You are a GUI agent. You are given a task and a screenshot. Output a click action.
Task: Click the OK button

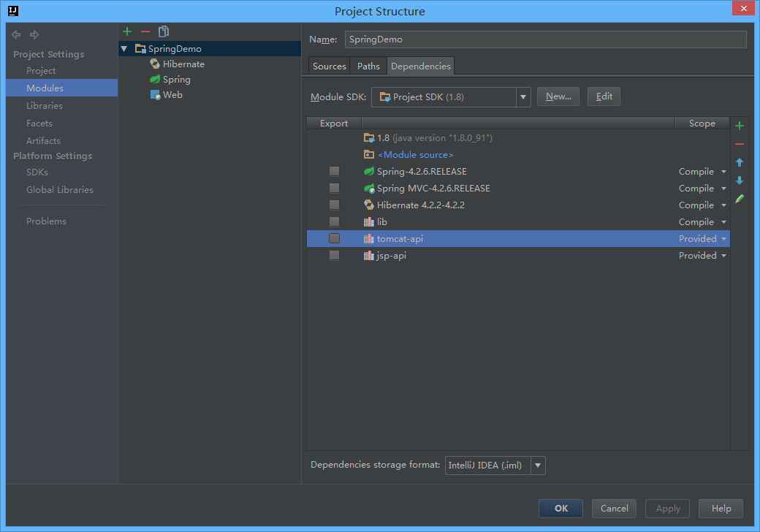point(560,509)
